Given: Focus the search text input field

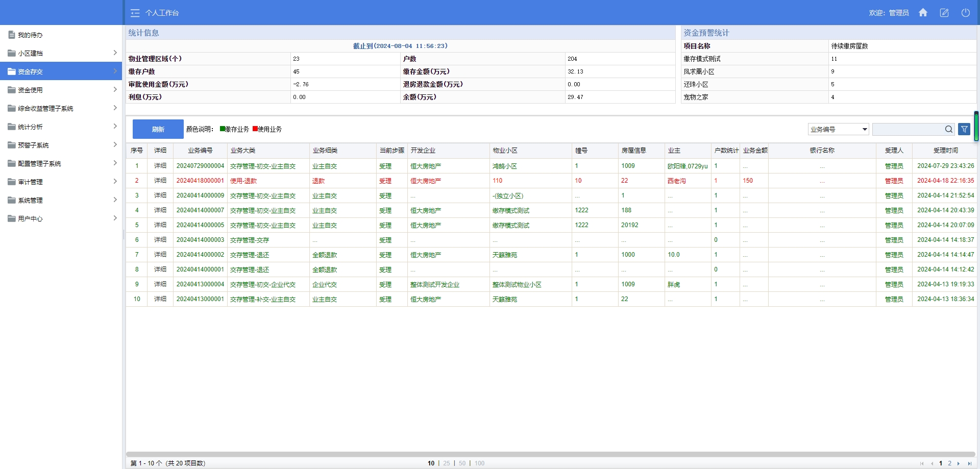Looking at the screenshot, I should pyautogui.click(x=908, y=129).
